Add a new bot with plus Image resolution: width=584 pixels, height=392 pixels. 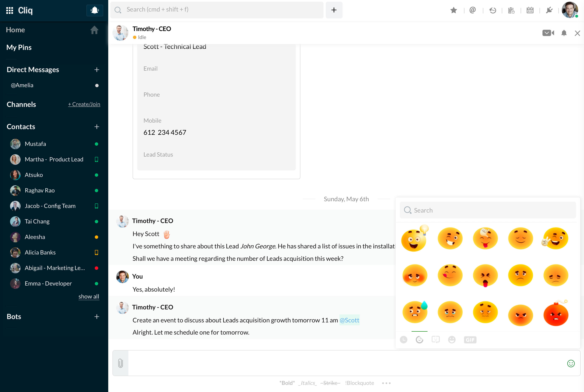click(x=97, y=317)
